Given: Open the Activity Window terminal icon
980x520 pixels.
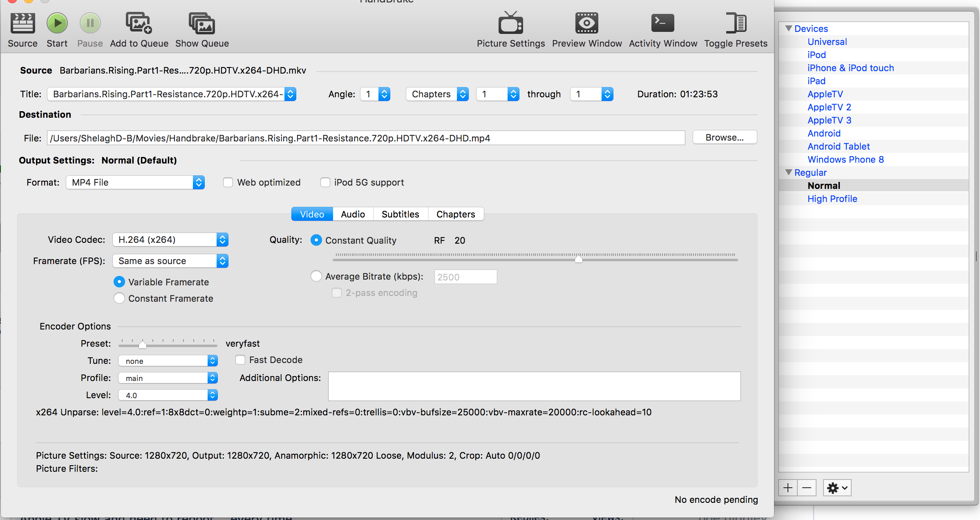Looking at the screenshot, I should click(662, 23).
